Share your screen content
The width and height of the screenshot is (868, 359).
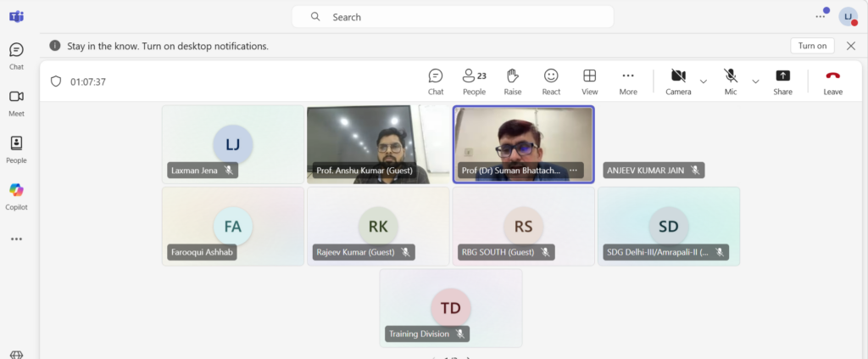(782, 82)
